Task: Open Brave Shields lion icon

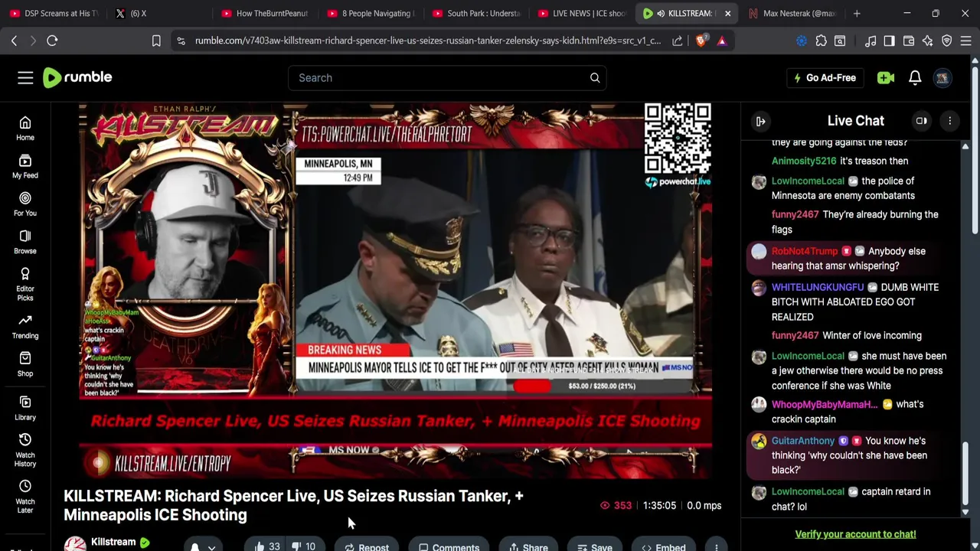Action: (701, 41)
